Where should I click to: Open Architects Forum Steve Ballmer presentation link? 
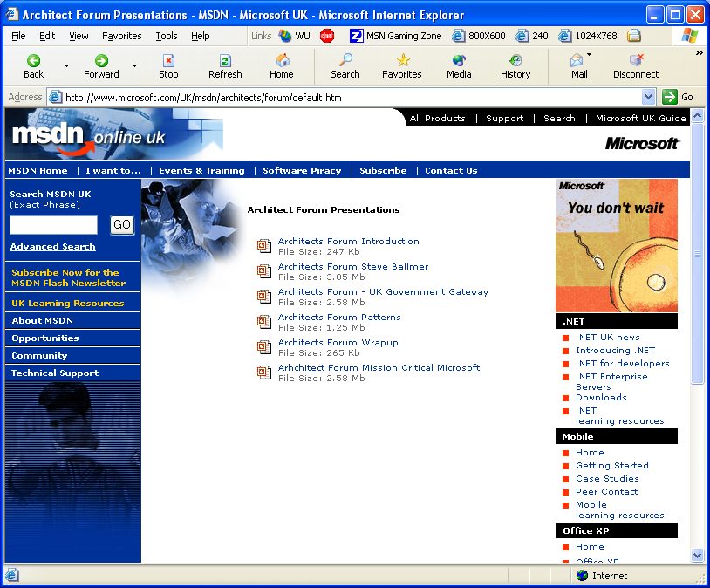(353, 266)
